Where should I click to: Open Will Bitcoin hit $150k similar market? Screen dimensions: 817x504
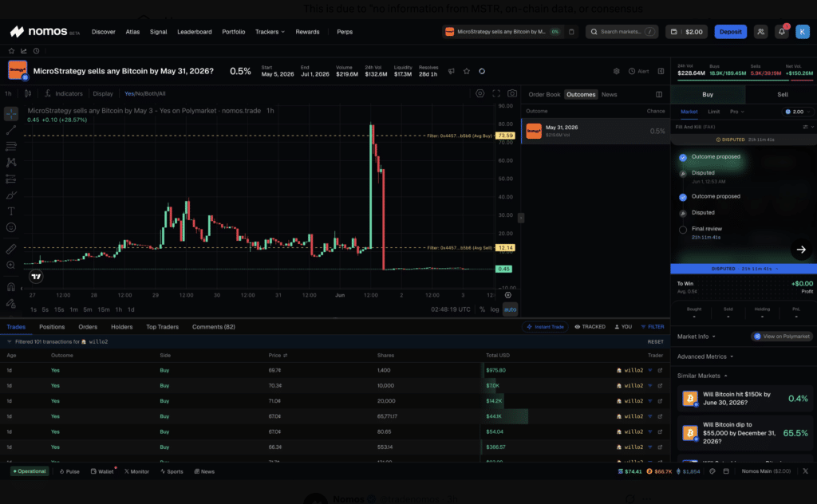744,399
